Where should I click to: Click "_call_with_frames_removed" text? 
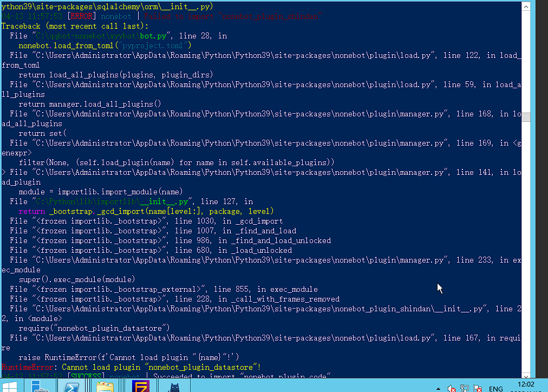point(285,299)
